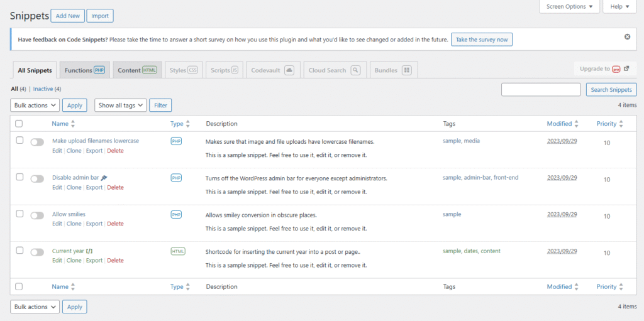Open the Screen Options panel
Viewport: 644px width, 321px height.
[x=569, y=6]
